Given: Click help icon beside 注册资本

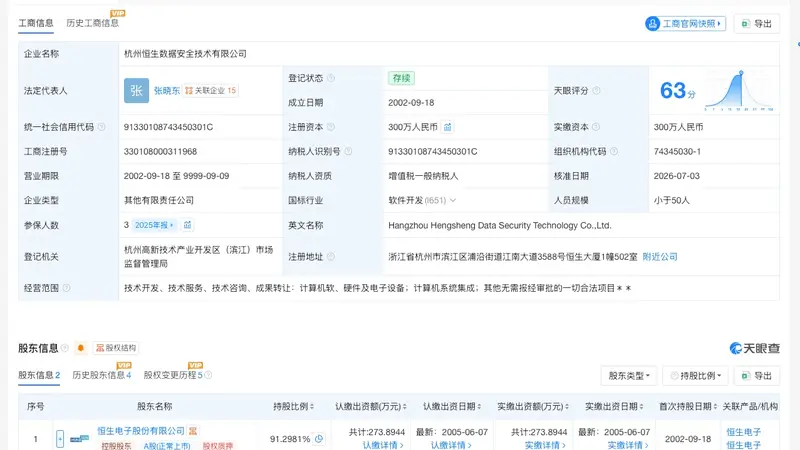Looking at the screenshot, I should pyautogui.click(x=331, y=127).
